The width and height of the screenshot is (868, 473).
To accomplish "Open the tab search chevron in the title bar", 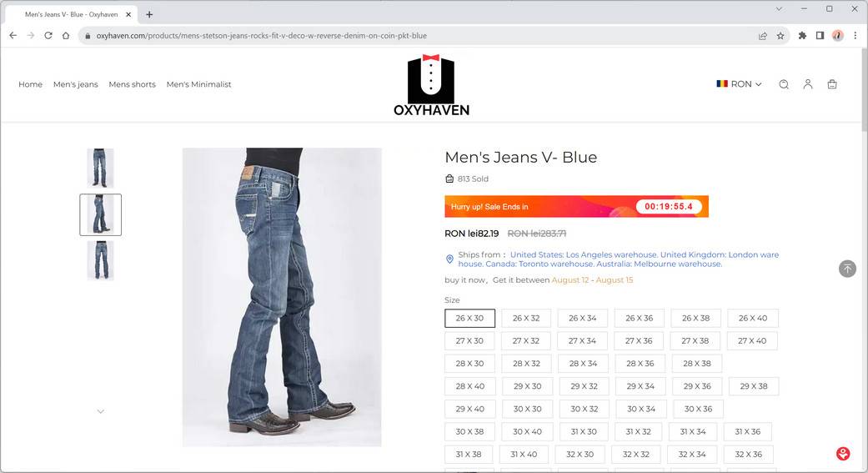I will pos(778,9).
